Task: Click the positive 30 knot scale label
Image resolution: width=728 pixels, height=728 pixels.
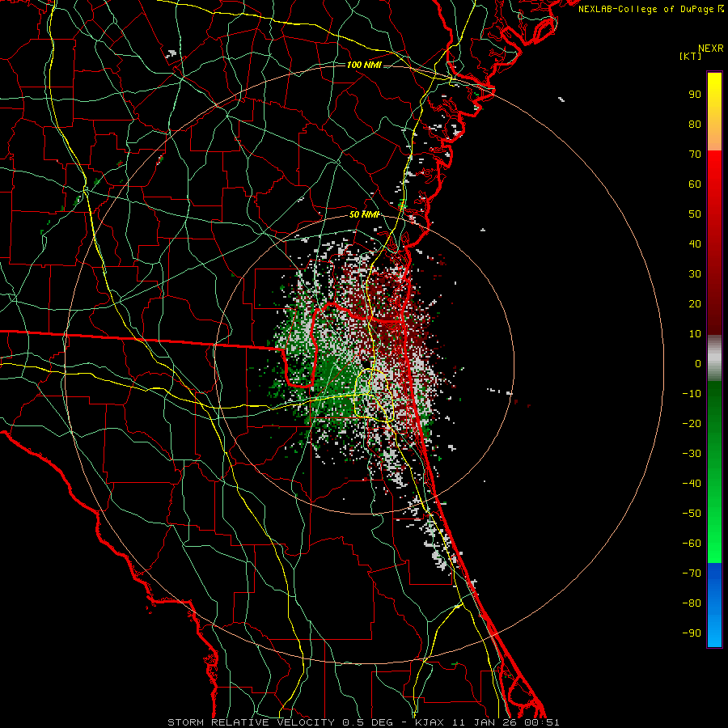Action: click(695, 274)
